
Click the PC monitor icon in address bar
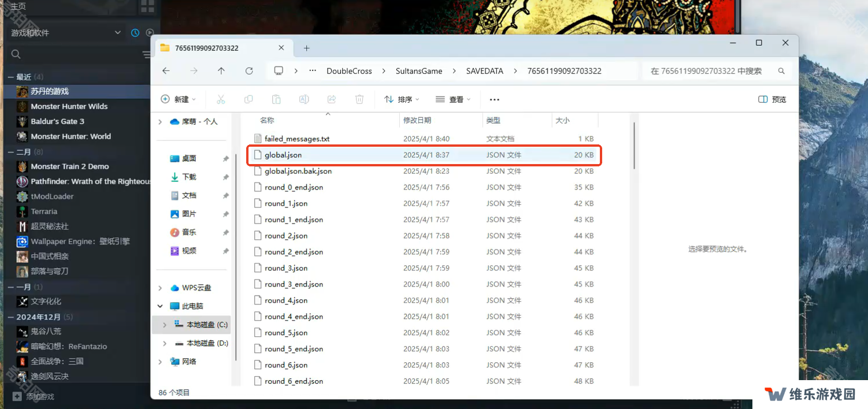pos(279,71)
